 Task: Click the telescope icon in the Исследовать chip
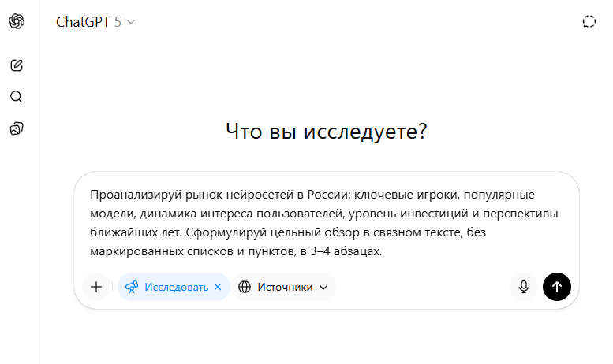132,287
